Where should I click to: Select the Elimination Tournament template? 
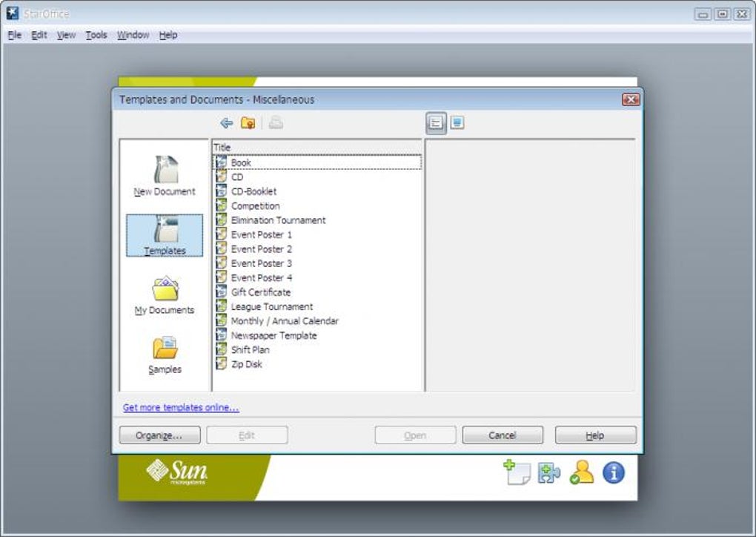[278, 220]
